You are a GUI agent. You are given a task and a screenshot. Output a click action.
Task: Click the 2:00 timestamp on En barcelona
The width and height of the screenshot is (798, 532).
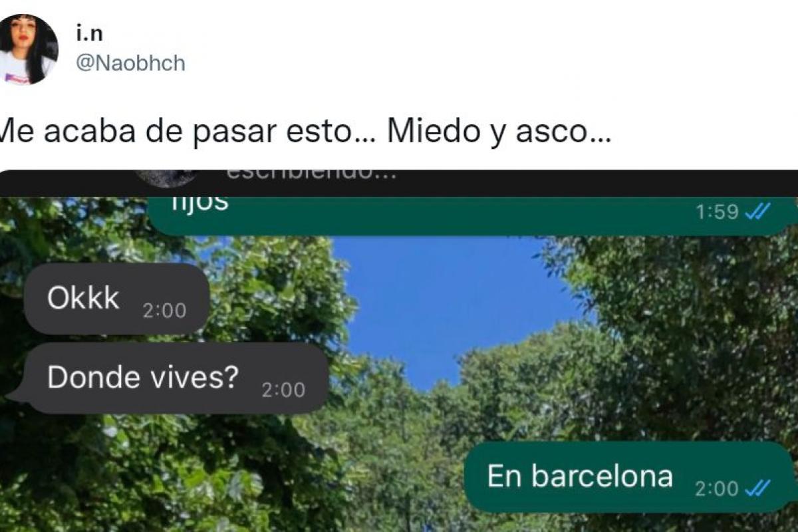coord(717,489)
